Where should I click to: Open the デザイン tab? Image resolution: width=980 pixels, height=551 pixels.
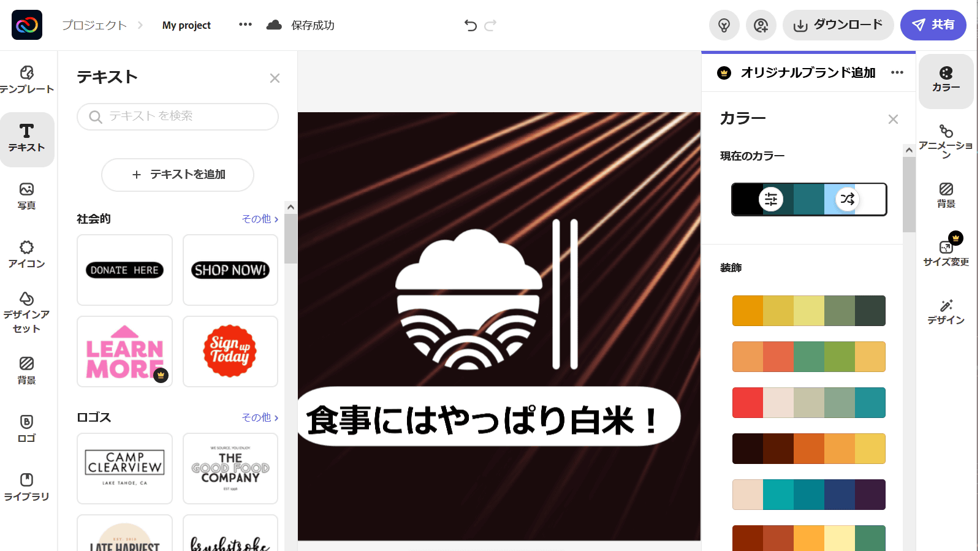[946, 312]
